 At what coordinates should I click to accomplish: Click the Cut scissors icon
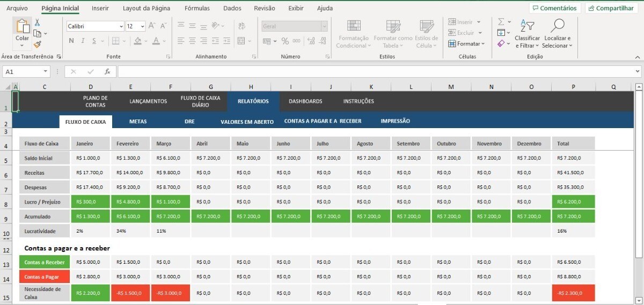coord(37,23)
